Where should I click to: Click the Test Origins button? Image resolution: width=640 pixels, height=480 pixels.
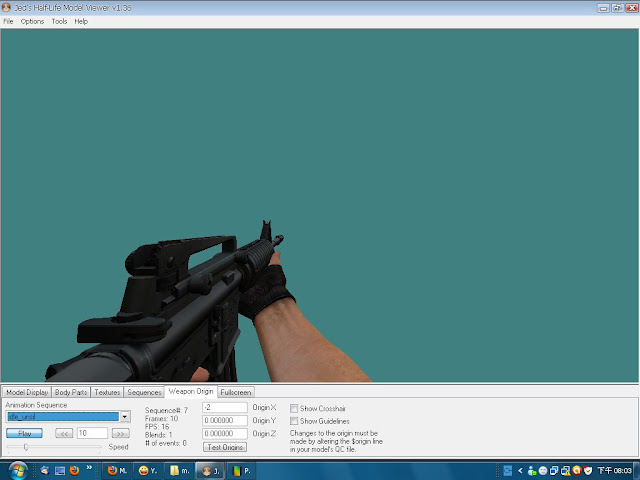pos(225,447)
